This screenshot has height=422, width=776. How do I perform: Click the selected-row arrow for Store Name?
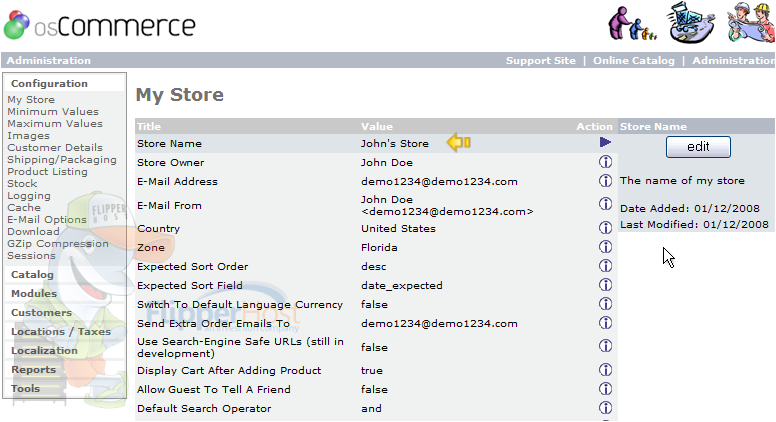(605, 142)
